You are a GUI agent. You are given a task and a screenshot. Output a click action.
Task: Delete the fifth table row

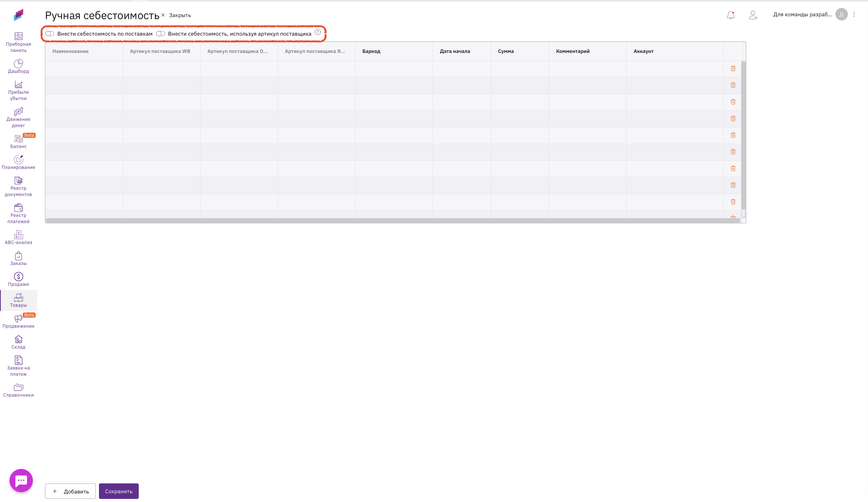pyautogui.click(x=733, y=135)
